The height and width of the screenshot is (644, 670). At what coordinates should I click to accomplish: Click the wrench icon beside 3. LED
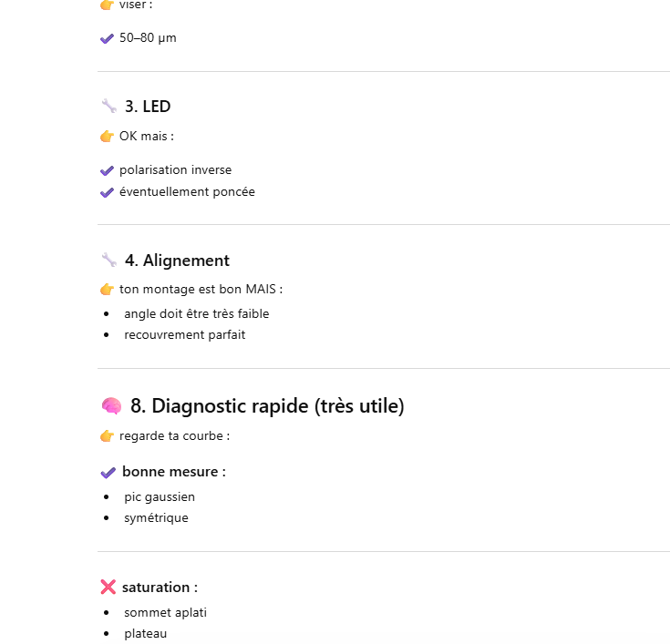pyautogui.click(x=108, y=107)
